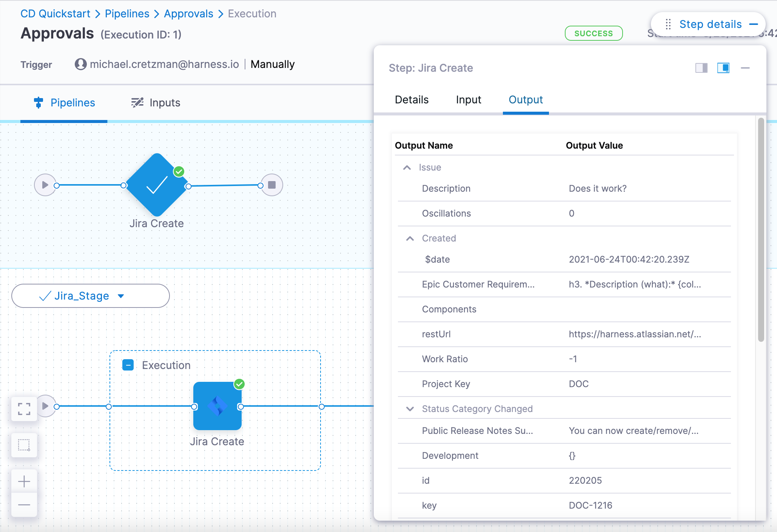This screenshot has width=777, height=532.
Task: Switch to side panel layout view
Action: 701,68
